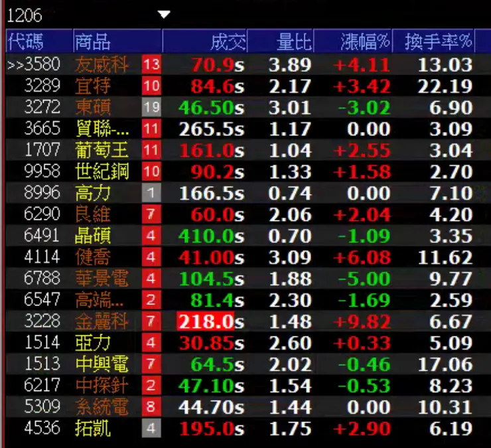Click gray badge 4 on 拓凱 row

[151, 428]
